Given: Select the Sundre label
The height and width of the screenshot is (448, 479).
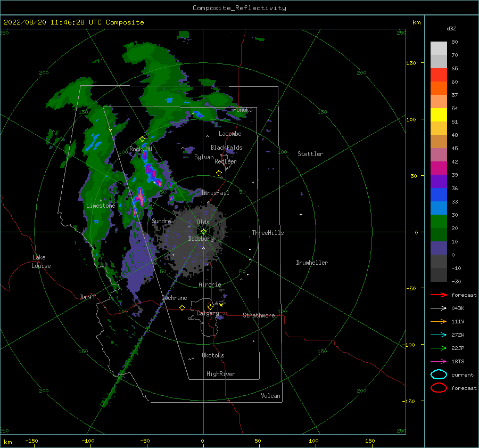Looking at the screenshot, I should 161,221.
